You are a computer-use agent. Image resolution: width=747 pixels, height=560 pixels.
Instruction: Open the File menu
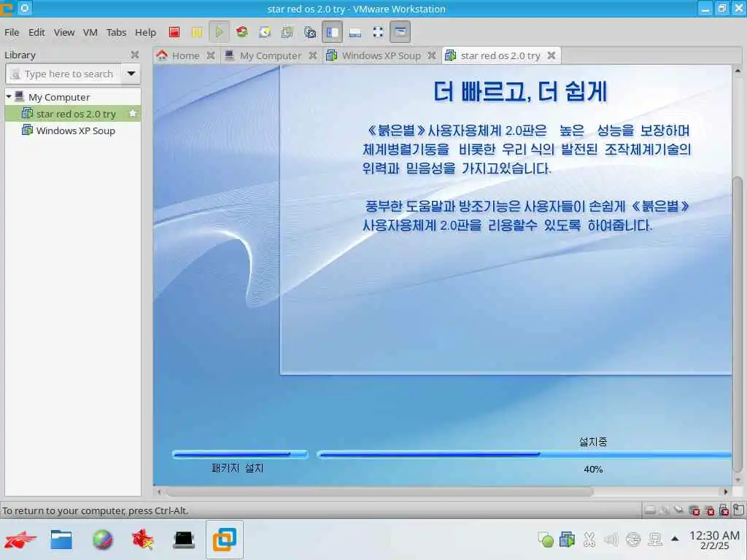pos(12,32)
